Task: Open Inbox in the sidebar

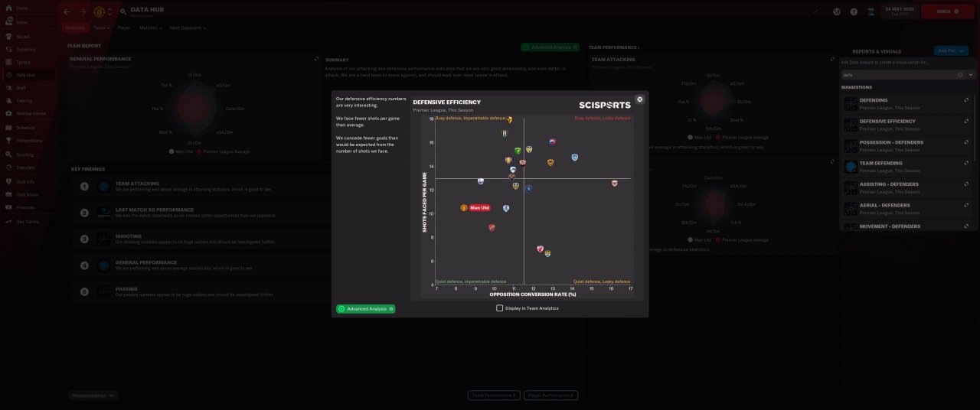Action: coord(21,22)
